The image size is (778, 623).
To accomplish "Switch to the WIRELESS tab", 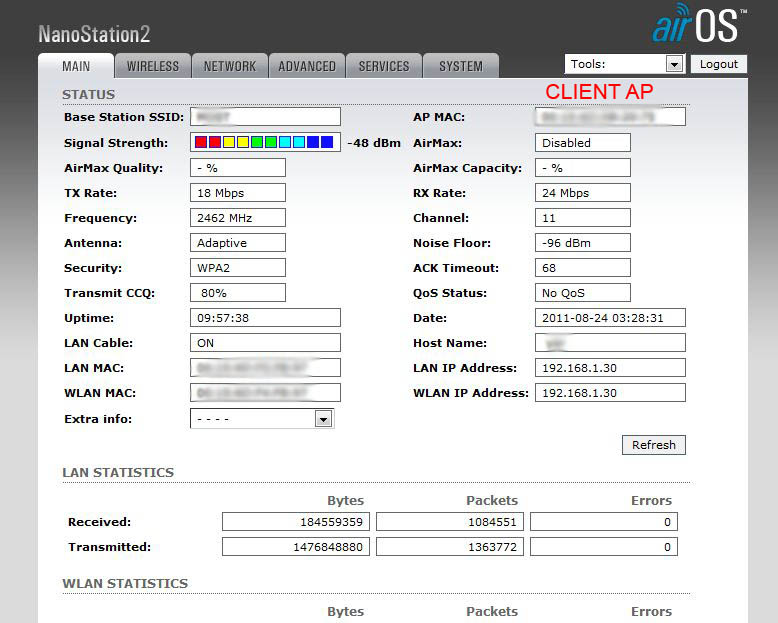I will 153,66.
